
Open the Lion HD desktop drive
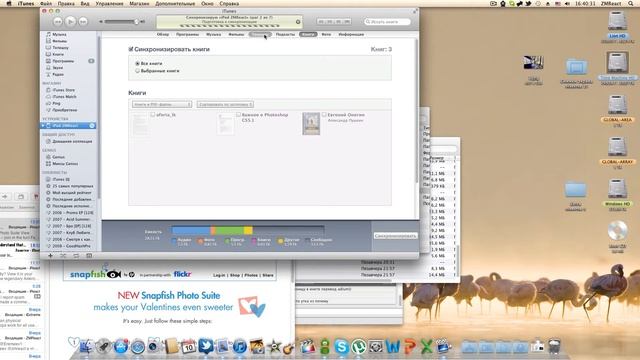click(617, 22)
